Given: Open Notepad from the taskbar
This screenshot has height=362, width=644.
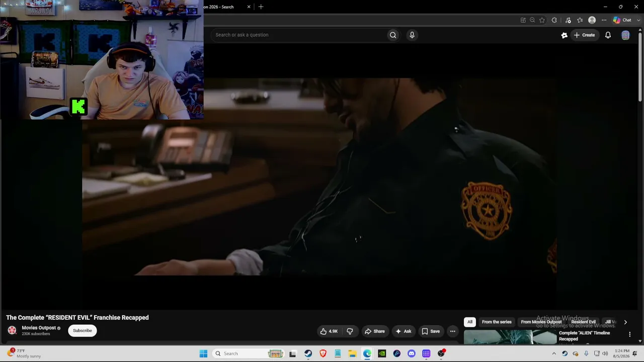Looking at the screenshot, I should [338, 353].
